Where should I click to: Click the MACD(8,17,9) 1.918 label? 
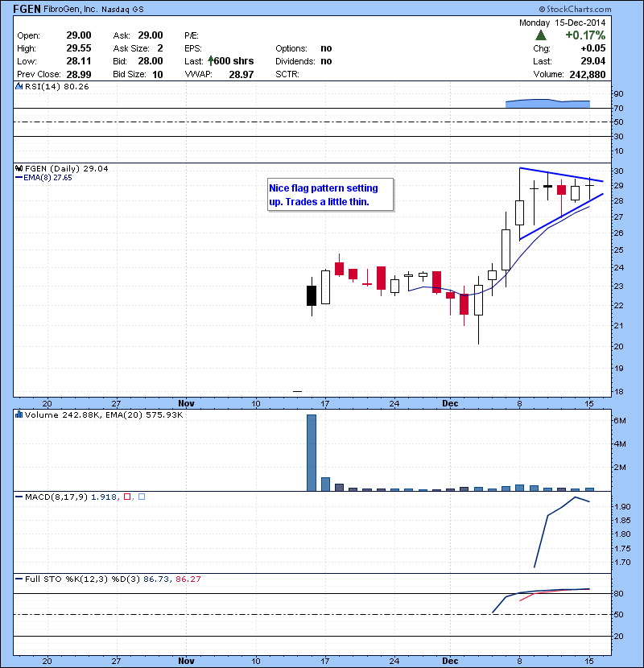(x=70, y=497)
